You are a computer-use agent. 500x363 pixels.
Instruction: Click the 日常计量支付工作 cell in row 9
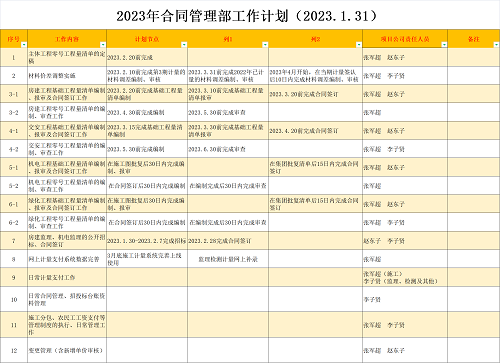[x=67, y=277]
